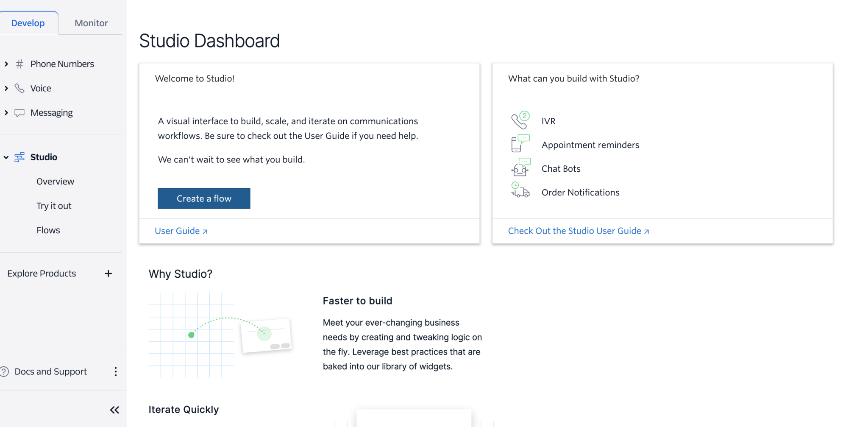Viewport: 868px width, 427px height.
Task: Select the Phone Numbers hash icon
Action: point(19,64)
